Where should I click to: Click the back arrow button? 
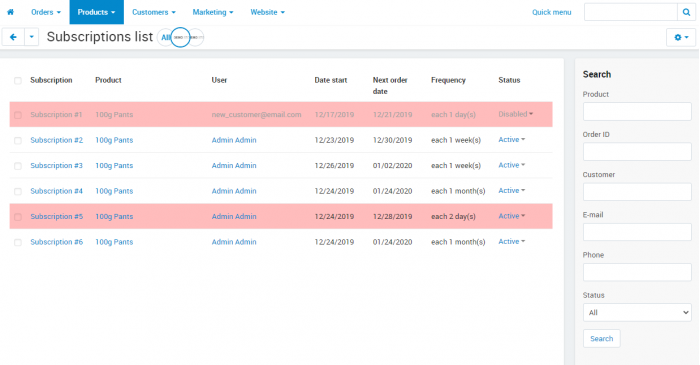click(13, 37)
